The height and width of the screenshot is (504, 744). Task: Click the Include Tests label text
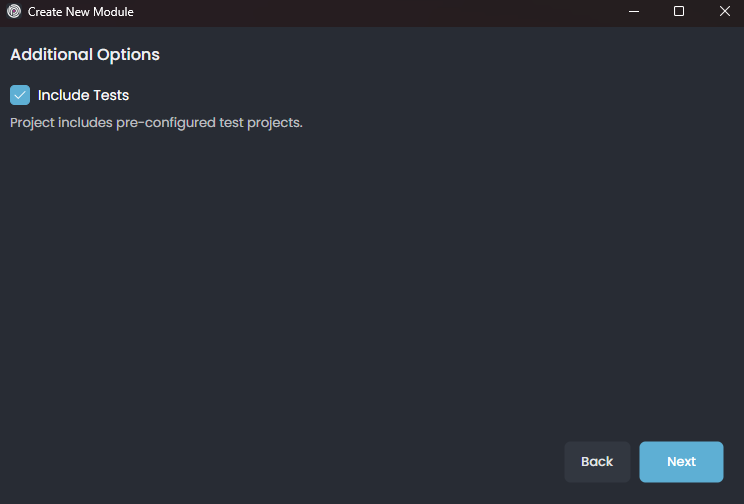(83, 95)
